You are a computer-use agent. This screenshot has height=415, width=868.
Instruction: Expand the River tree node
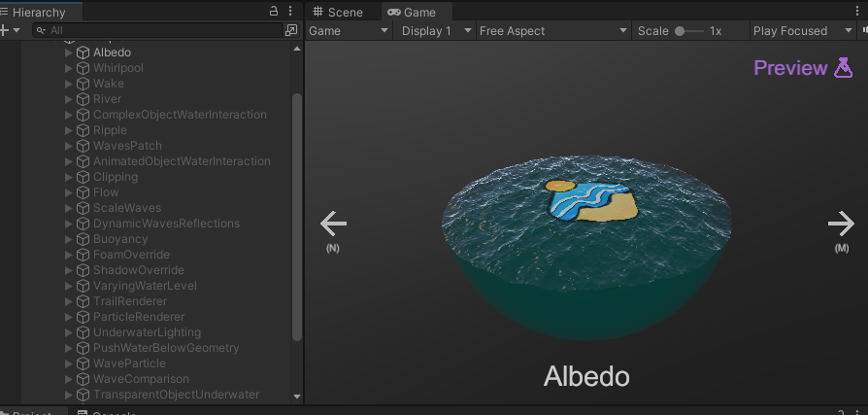(x=69, y=99)
